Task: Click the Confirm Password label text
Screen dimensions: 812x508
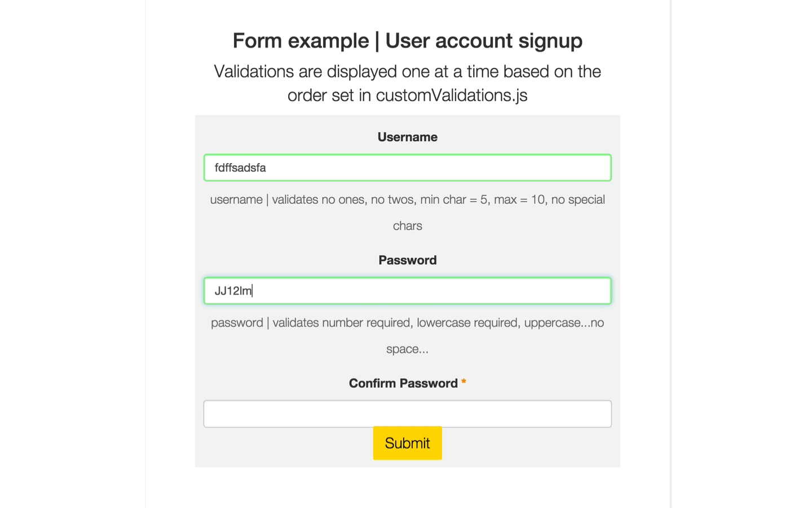Action: pyautogui.click(x=403, y=383)
